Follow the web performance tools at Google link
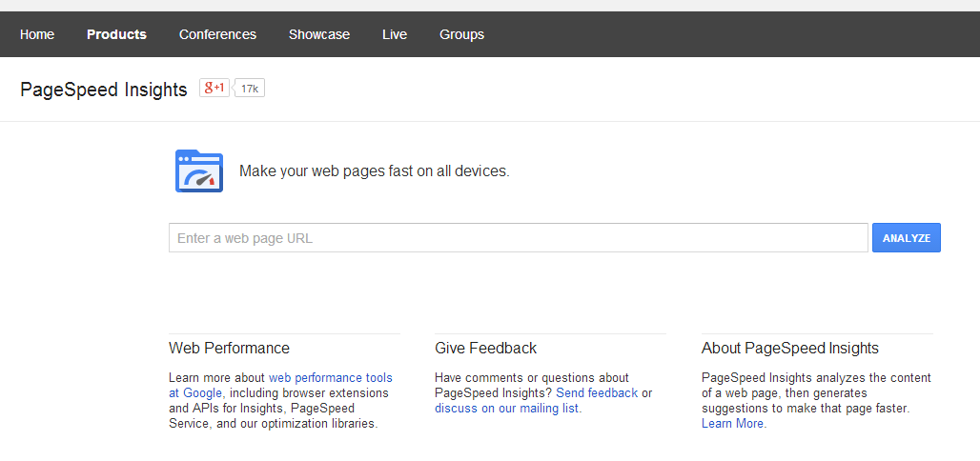980x461 pixels. pyautogui.click(x=280, y=386)
